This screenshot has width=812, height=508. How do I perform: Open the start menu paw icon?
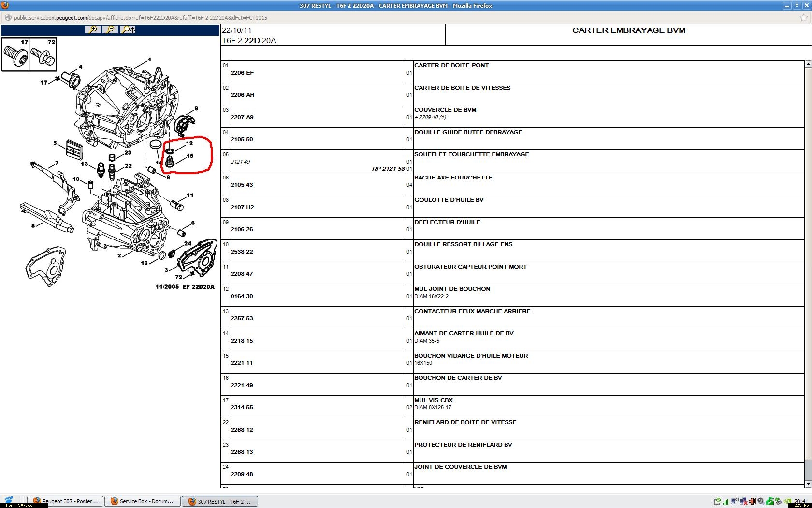(x=9, y=500)
